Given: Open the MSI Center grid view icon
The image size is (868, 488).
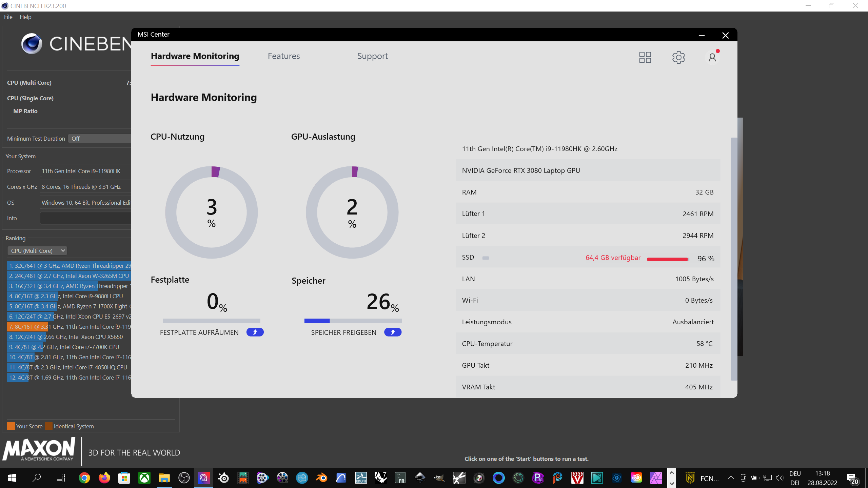Looking at the screenshot, I should (x=645, y=57).
